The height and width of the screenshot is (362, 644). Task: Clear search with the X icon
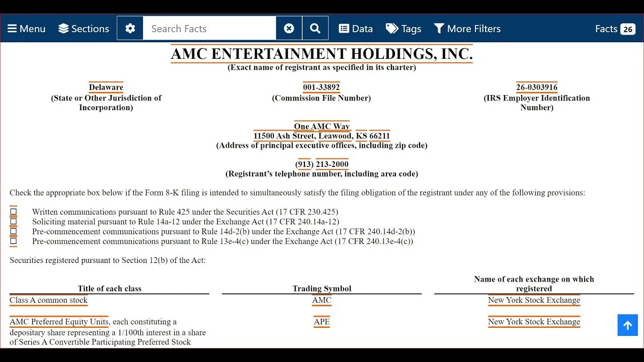point(289,28)
